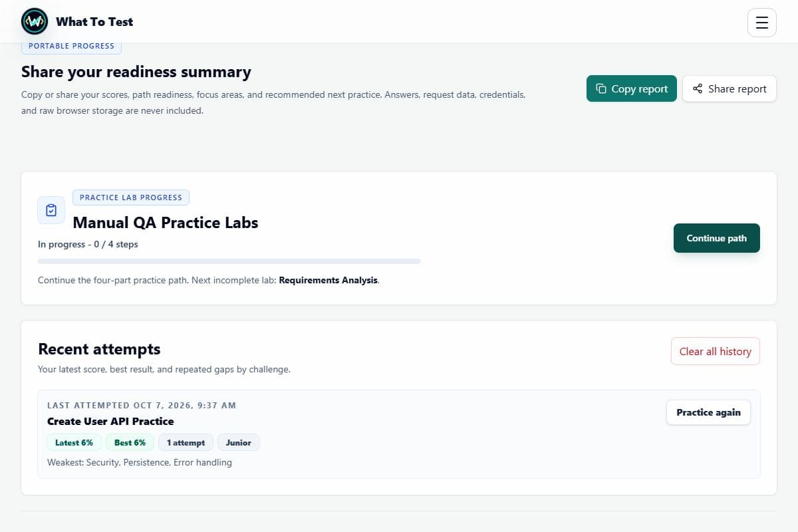Click the clipboard check icon beside Manual QA Practice Labs

pyautogui.click(x=51, y=210)
